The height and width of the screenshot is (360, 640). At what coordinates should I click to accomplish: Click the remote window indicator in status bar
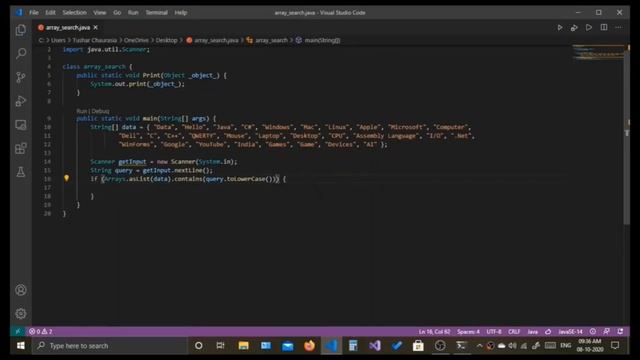[17, 331]
